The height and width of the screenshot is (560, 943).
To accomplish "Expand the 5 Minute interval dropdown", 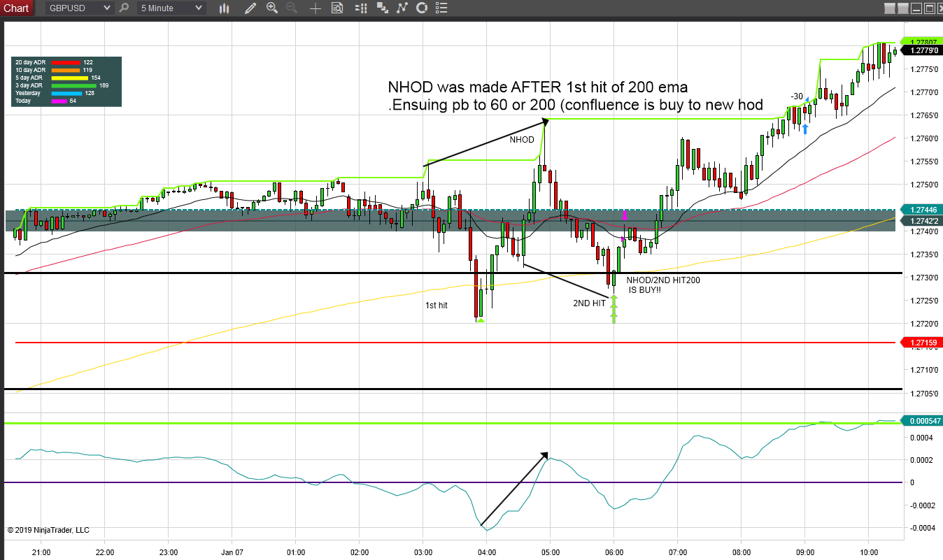I will 171,8.
